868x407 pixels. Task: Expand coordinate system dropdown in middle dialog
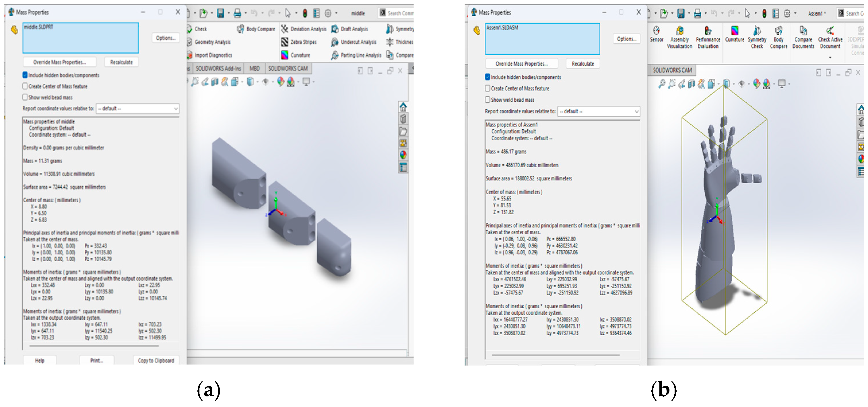pyautogui.click(x=176, y=108)
